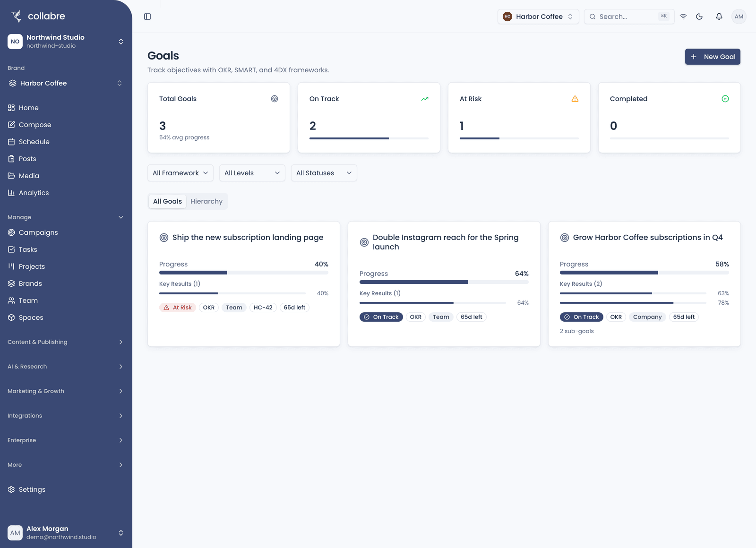
Task: Click the Company level tag
Action: tap(647, 317)
